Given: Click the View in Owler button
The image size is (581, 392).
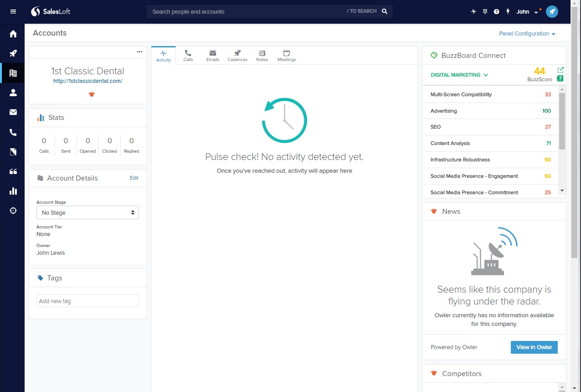Looking at the screenshot, I should (x=534, y=347).
